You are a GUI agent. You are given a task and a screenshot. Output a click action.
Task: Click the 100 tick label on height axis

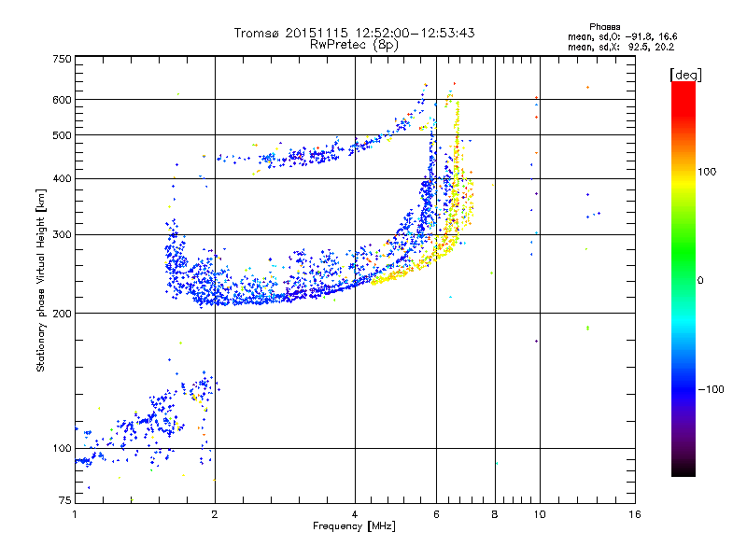[x=62, y=449]
